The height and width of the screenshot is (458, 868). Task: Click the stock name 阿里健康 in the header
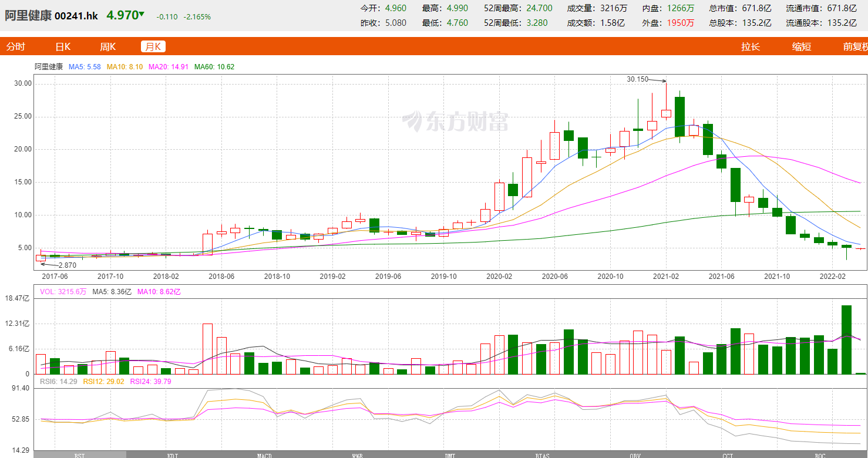coord(28,16)
